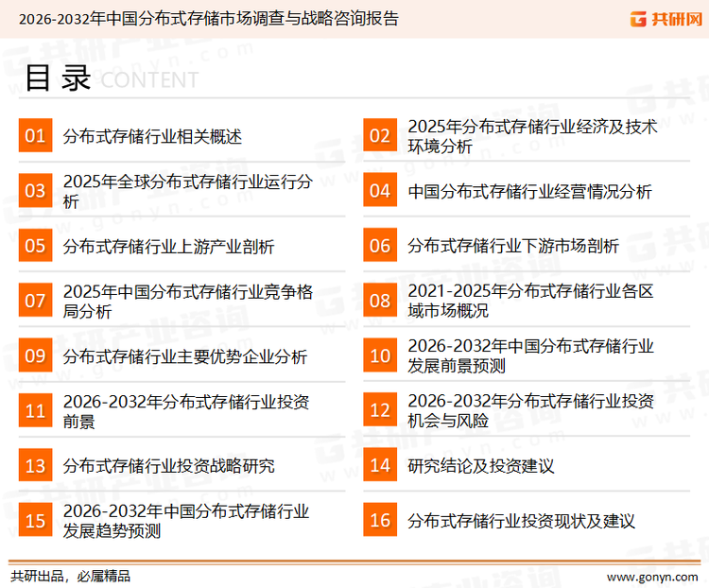Select chapter title 2026-2032年分布式存储行业投资前景
Image resolution: width=709 pixels, height=588 pixels.
[x=186, y=411]
